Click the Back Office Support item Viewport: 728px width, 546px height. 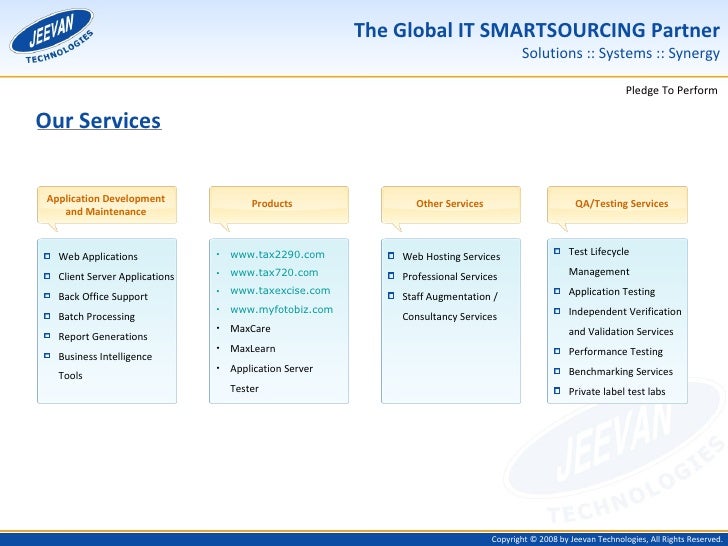coord(103,297)
